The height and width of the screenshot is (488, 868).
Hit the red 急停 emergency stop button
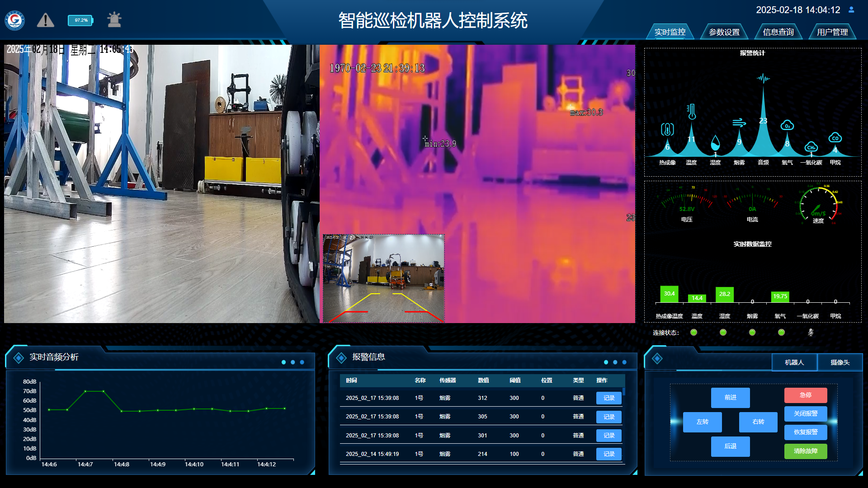[x=806, y=395]
